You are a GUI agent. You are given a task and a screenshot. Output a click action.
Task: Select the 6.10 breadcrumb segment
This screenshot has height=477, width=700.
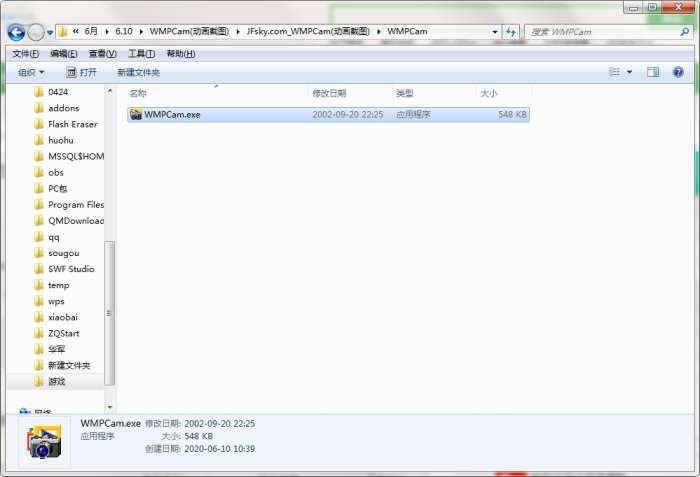(124, 31)
